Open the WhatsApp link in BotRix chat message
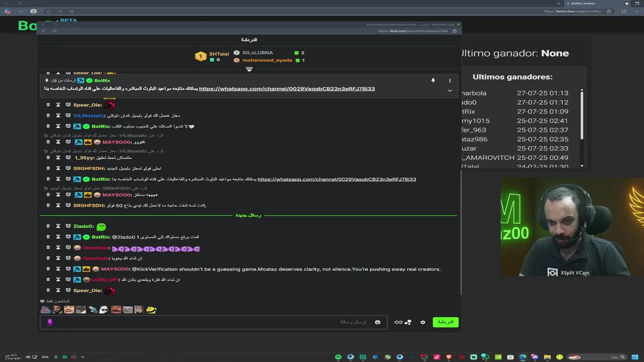The height and width of the screenshot is (362, 644). tap(337, 179)
